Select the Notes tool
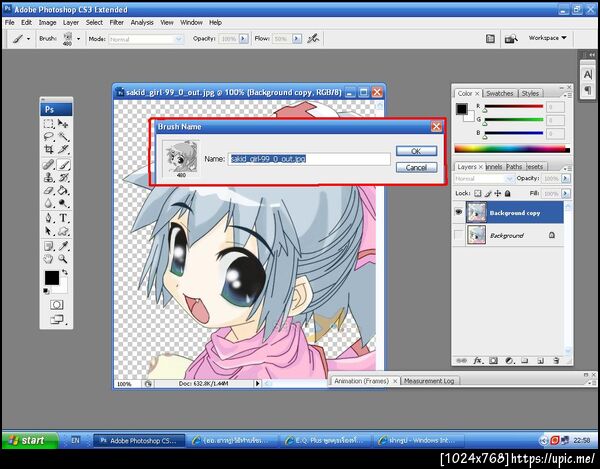This screenshot has height=469, width=600. pyautogui.click(x=49, y=246)
